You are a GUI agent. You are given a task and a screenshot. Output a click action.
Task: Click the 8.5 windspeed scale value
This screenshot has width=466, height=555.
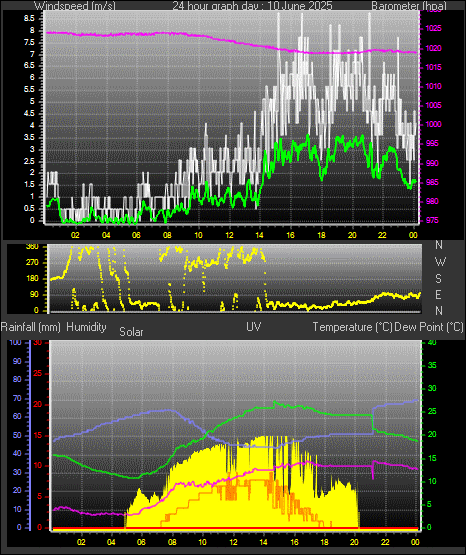click(x=29, y=19)
